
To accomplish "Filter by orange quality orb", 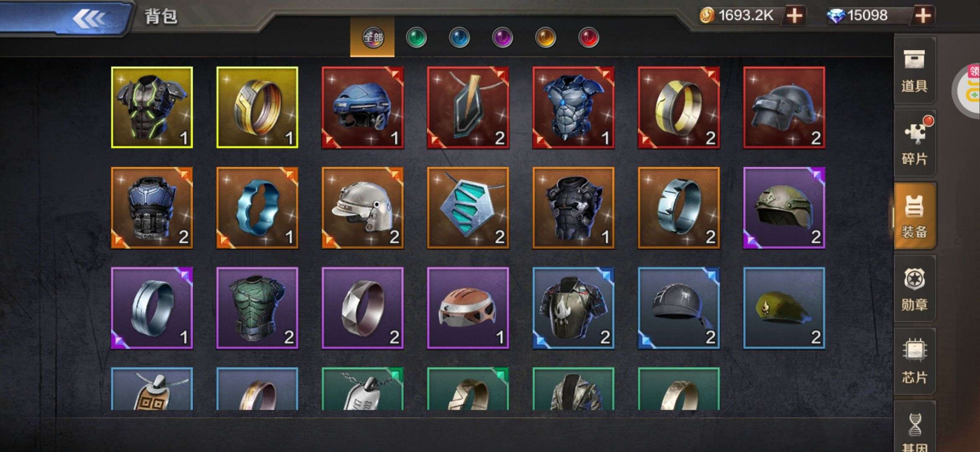I will coord(545,38).
